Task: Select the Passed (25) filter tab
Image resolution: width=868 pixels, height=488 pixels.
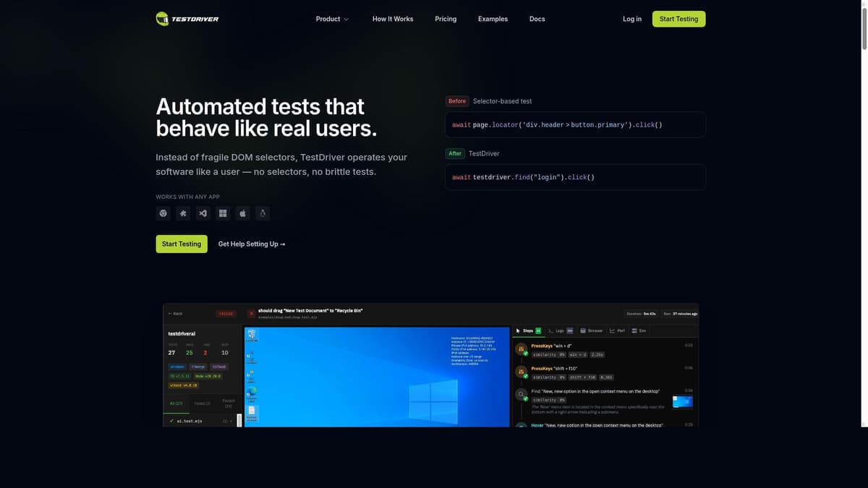Action: 227,403
